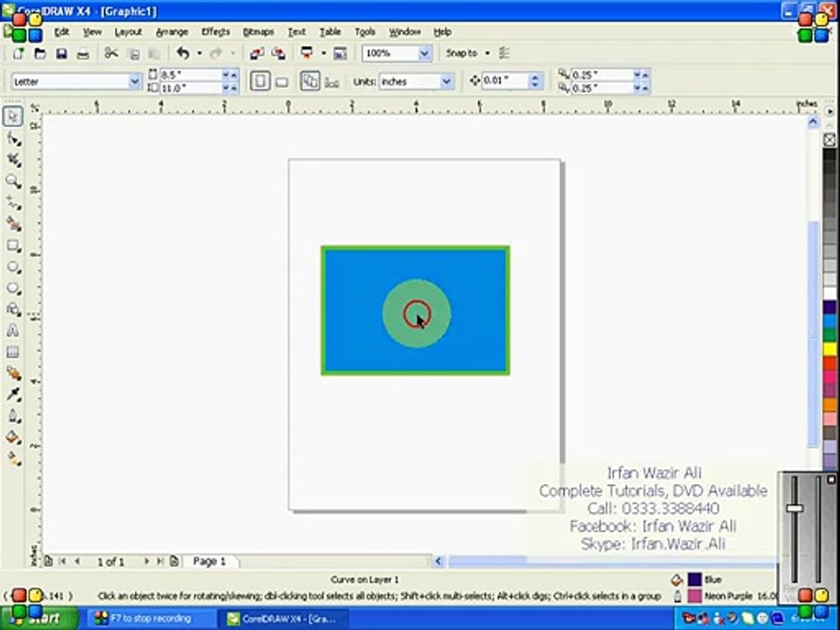Select the Zoom tool magnifier

[13, 180]
